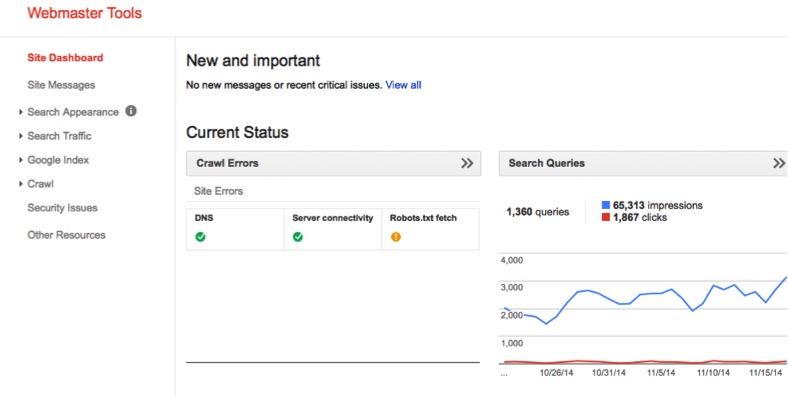Click the 10/26/14 date axis label
This screenshot has width=788, height=401.
pos(556,373)
